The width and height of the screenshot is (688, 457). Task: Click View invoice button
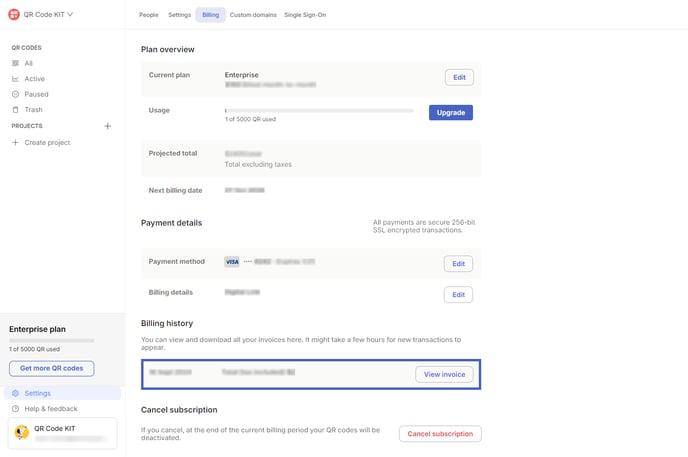[444, 374]
